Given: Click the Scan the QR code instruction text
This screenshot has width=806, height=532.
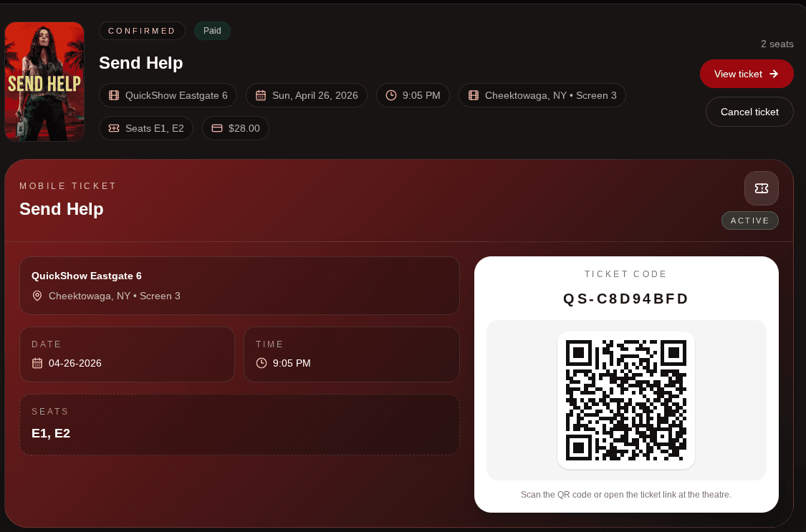Looking at the screenshot, I should pyautogui.click(x=626, y=495).
